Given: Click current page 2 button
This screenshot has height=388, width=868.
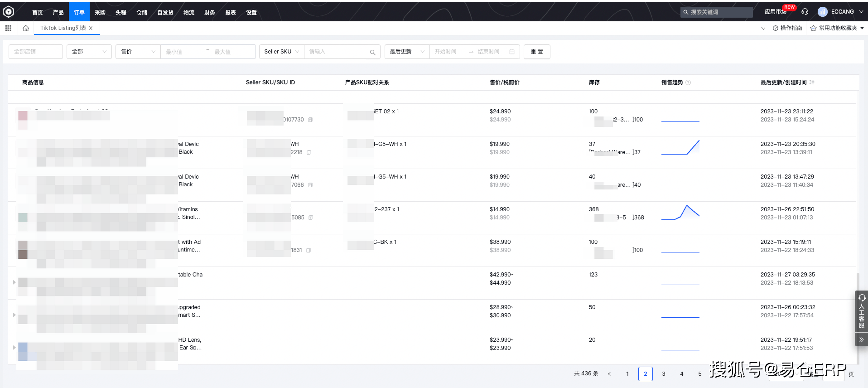Looking at the screenshot, I should 646,374.
